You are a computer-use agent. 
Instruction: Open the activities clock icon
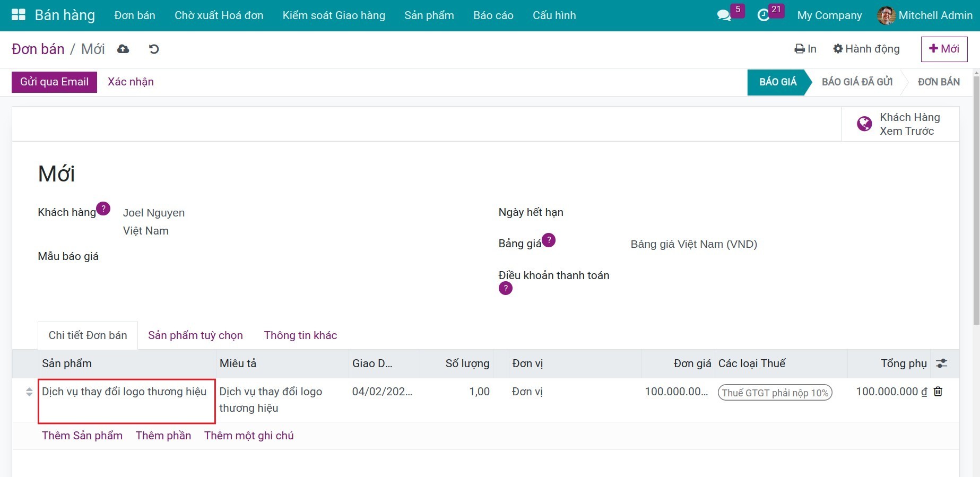(x=763, y=15)
